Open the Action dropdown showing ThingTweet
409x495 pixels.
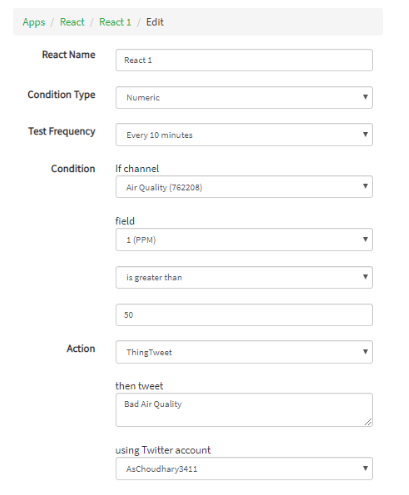244,352
